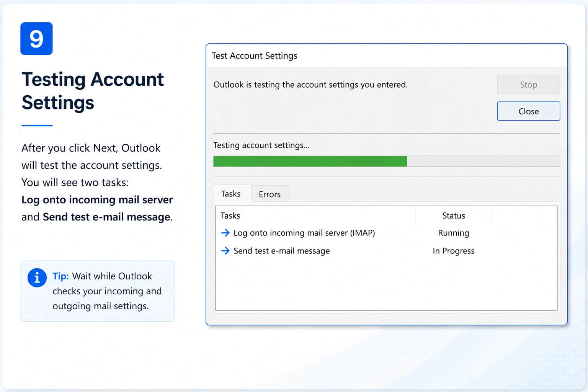Viewport: 588px width, 392px height.
Task: Select the 'Log onto incoming mail server (IMAP)' row
Action: 386,233
